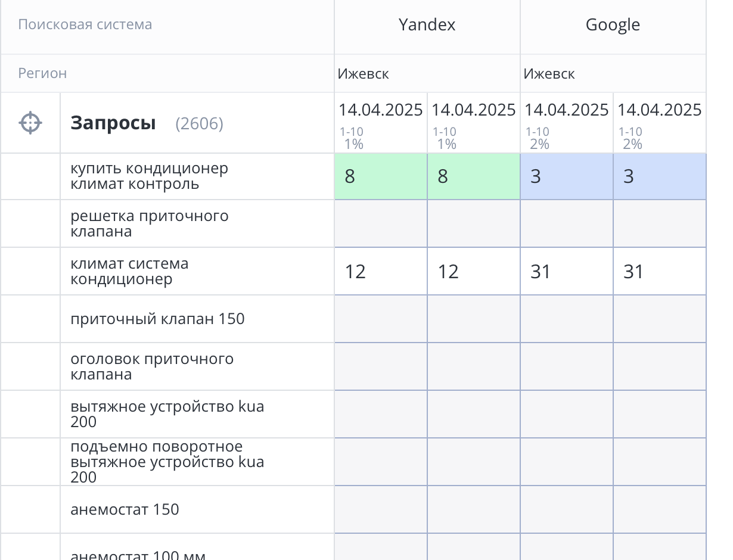Select query решетка приточного клапана
This screenshot has width=733, height=560.
click(x=150, y=223)
